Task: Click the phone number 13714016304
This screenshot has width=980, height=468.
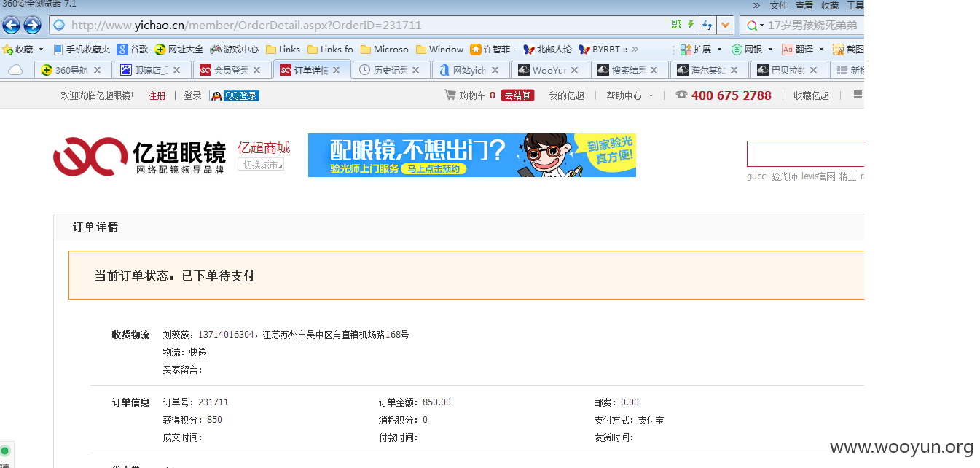Action: tap(226, 335)
